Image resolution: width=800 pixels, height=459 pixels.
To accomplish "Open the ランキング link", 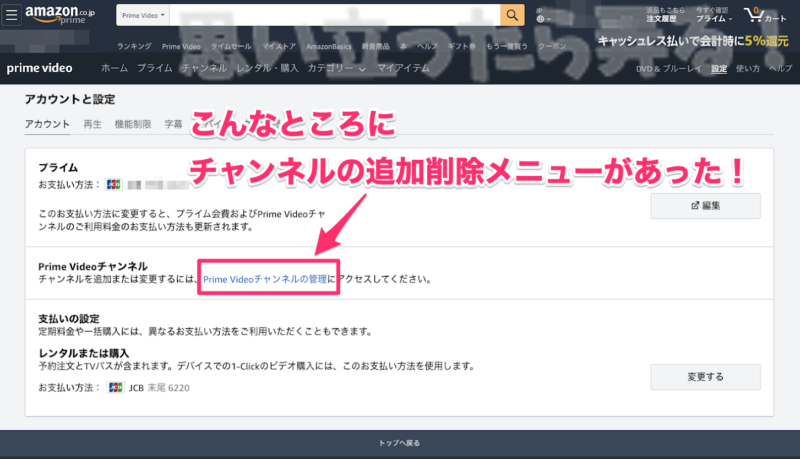I will 134,46.
